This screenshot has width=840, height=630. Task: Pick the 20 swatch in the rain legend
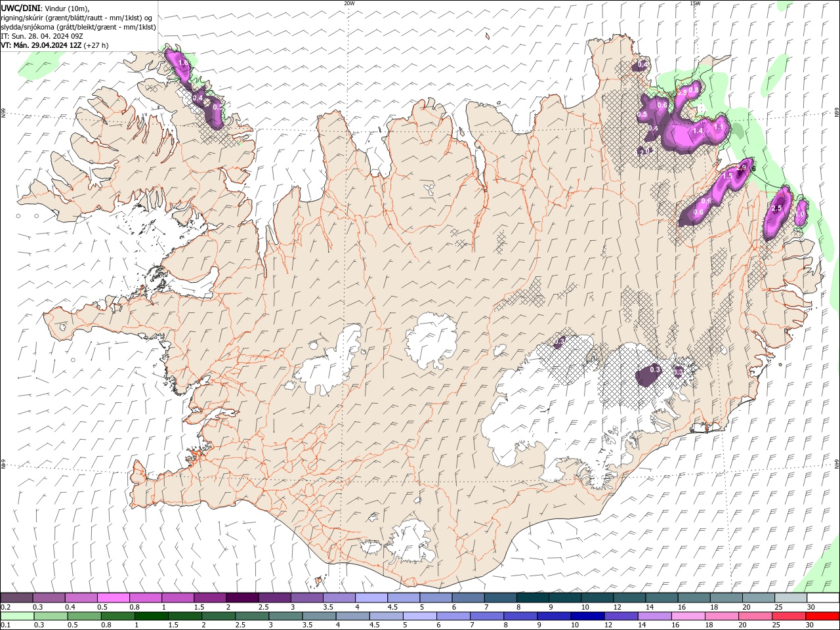click(756, 616)
